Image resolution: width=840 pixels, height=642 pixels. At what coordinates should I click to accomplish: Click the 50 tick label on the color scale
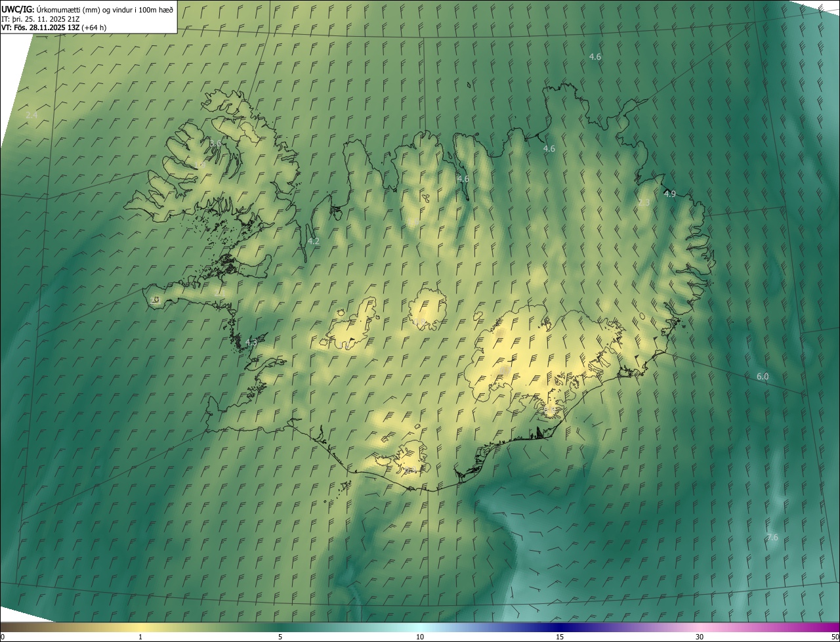(834, 637)
